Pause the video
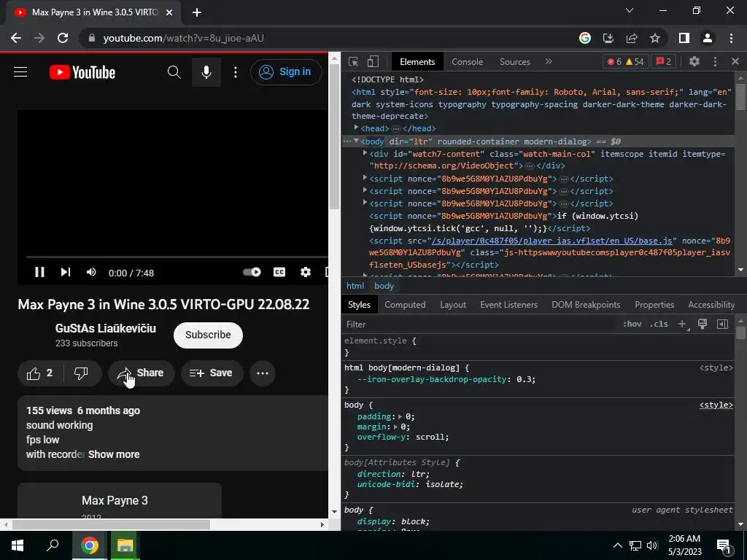Viewport: 747px width, 560px height. pyautogui.click(x=39, y=272)
